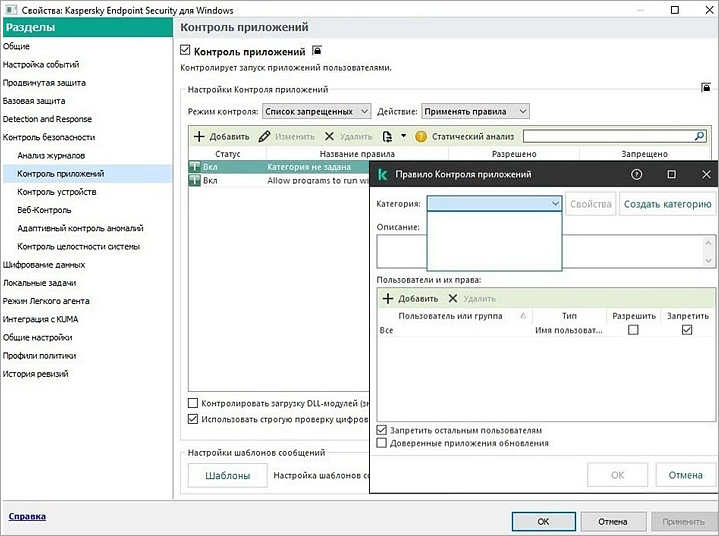Select Веб-Контроль subsection
Screen dimensions: 719x536
pos(44,210)
